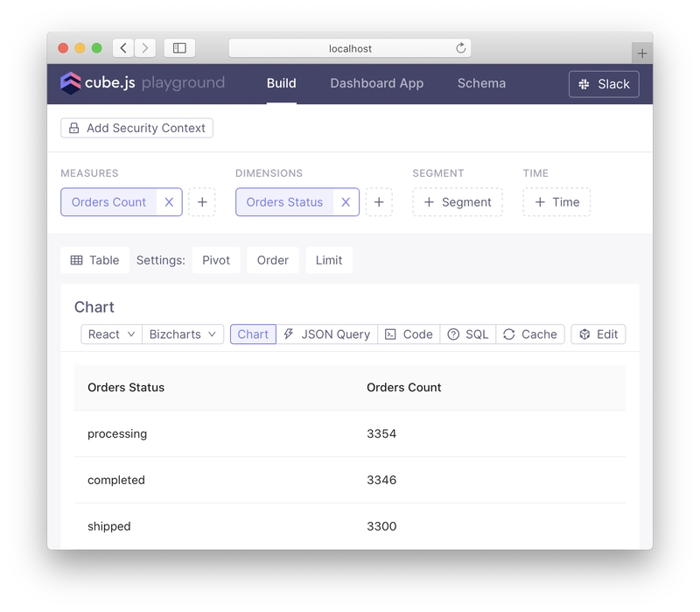Show the Code tab
The width and height of the screenshot is (700, 612).
[x=409, y=334]
